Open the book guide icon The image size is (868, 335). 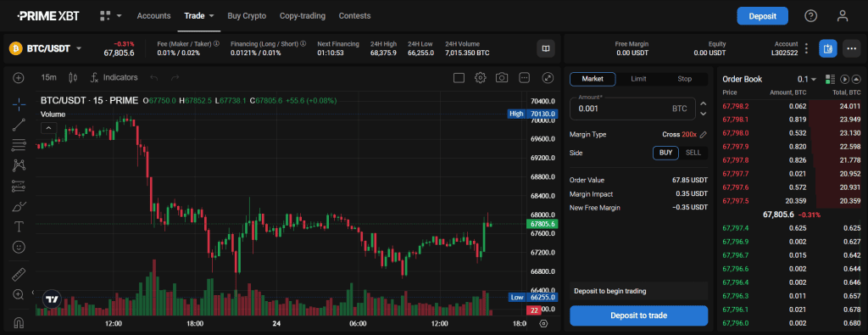pos(545,48)
